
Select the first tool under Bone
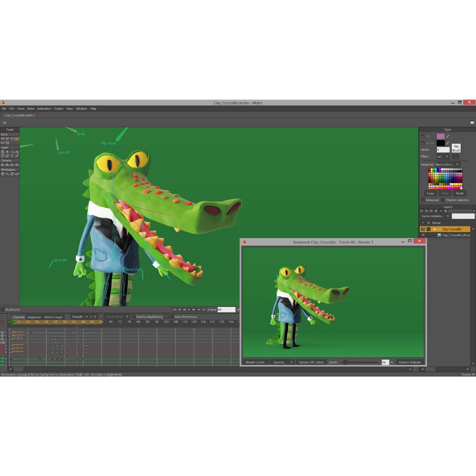(x=2, y=139)
